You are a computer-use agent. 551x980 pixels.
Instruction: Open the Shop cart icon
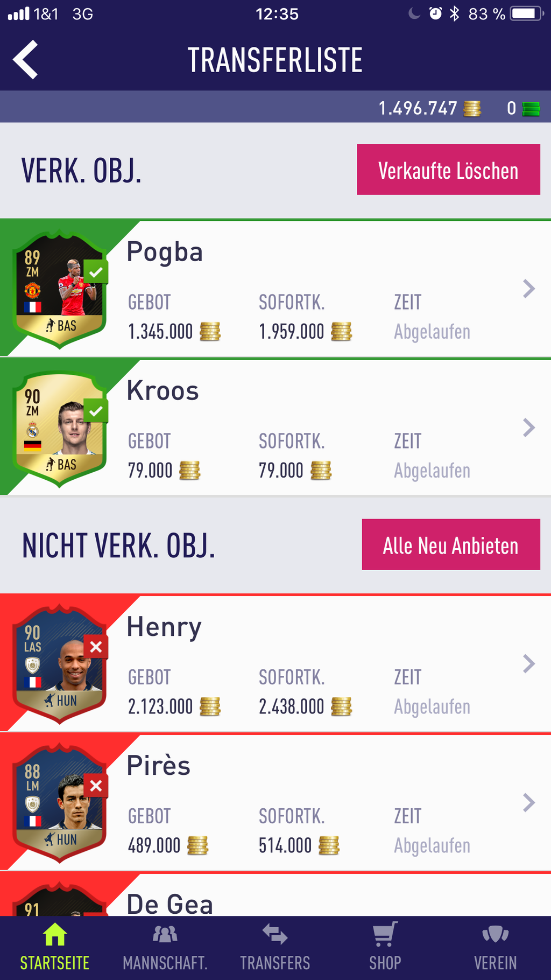click(x=385, y=934)
